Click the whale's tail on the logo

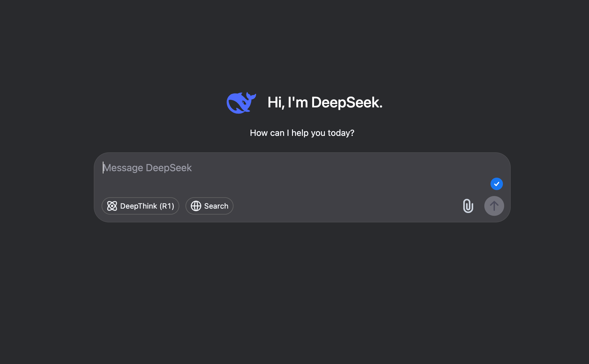pyautogui.click(x=251, y=96)
